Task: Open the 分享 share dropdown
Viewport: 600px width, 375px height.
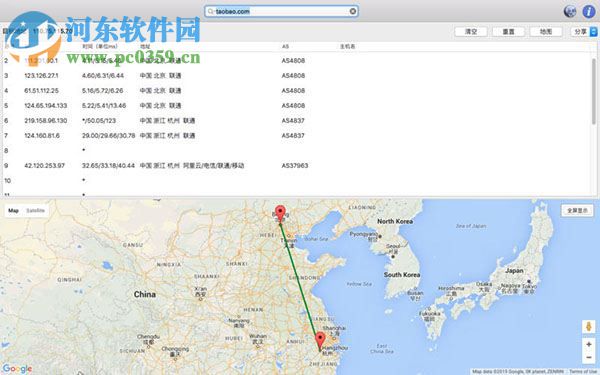Action: point(584,32)
